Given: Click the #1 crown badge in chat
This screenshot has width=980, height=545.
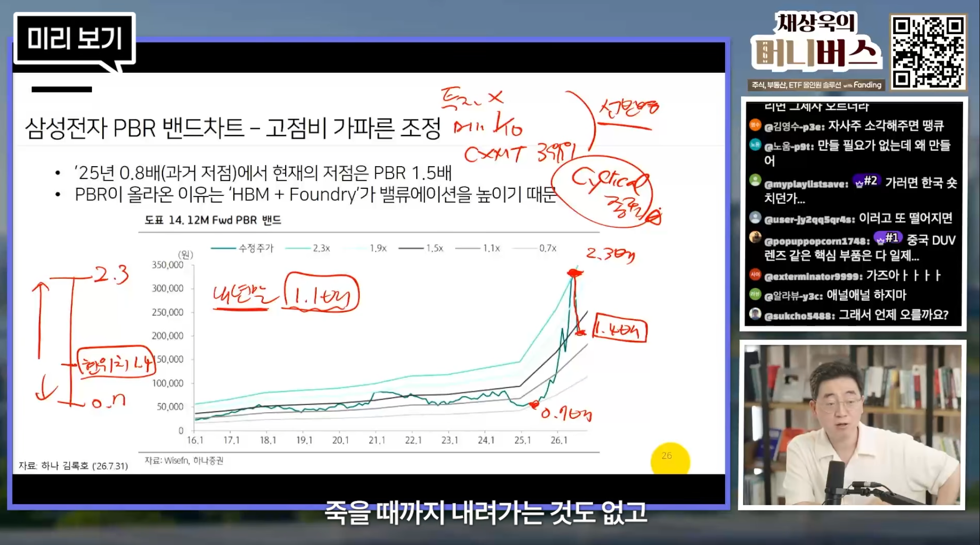Looking at the screenshot, I should 887,238.
